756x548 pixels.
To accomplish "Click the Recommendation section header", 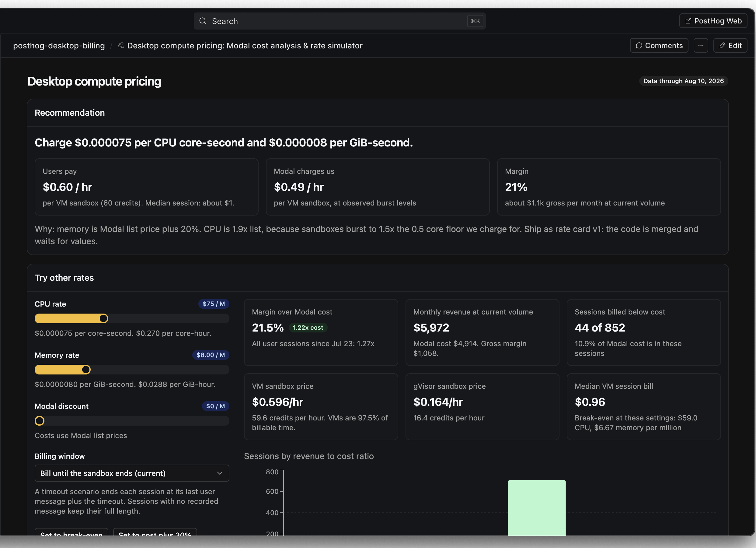I will point(70,113).
